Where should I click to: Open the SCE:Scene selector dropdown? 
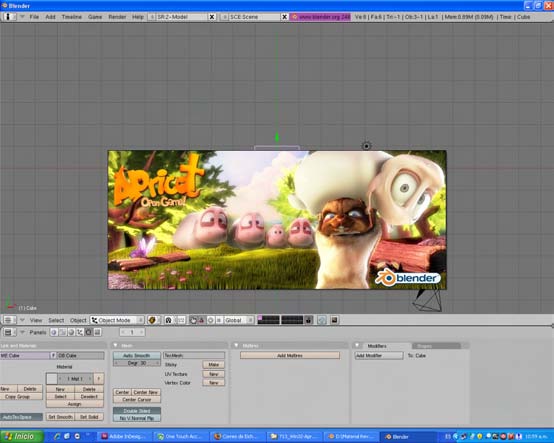tap(224, 17)
